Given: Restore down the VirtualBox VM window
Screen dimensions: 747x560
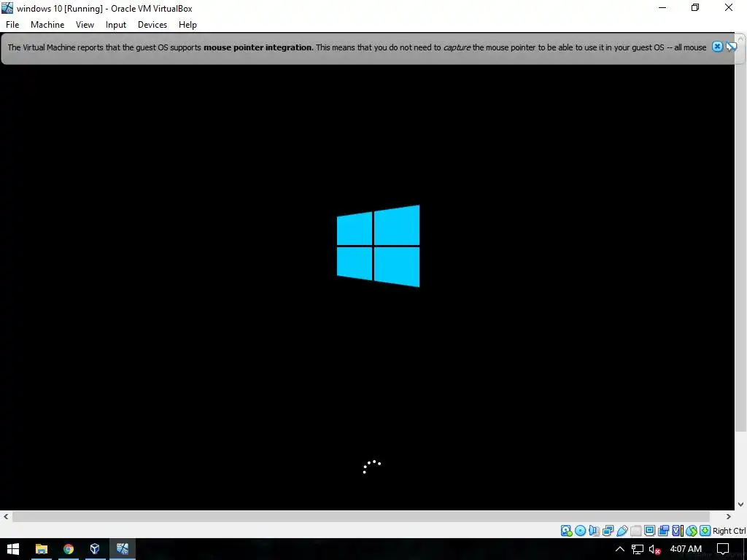Looking at the screenshot, I should tap(695, 7).
